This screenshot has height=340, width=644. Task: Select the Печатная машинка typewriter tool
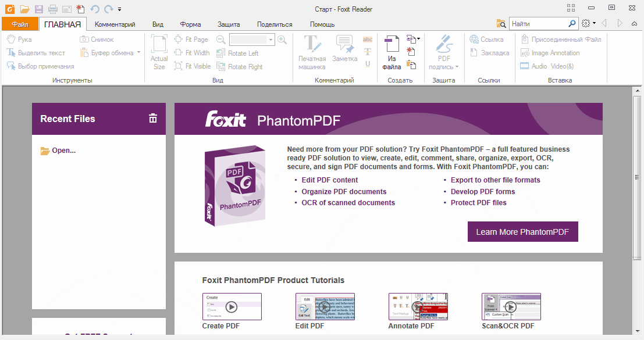tap(312, 52)
